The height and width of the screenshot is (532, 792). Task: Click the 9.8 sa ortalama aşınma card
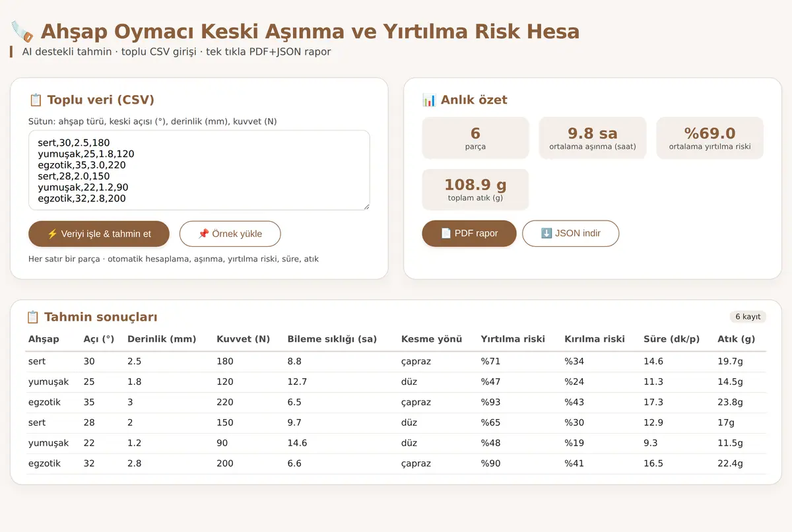pyautogui.click(x=593, y=138)
